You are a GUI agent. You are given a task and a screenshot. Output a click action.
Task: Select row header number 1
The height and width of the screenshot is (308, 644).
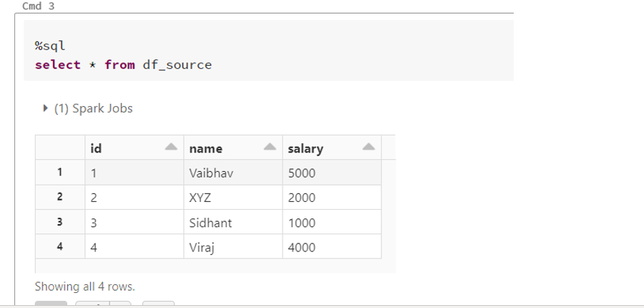click(61, 173)
